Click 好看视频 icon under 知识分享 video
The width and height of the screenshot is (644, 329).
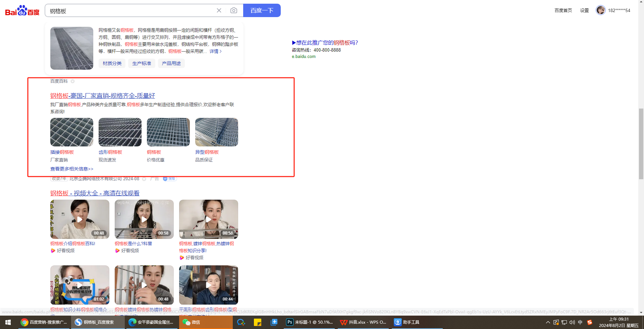[181, 258]
